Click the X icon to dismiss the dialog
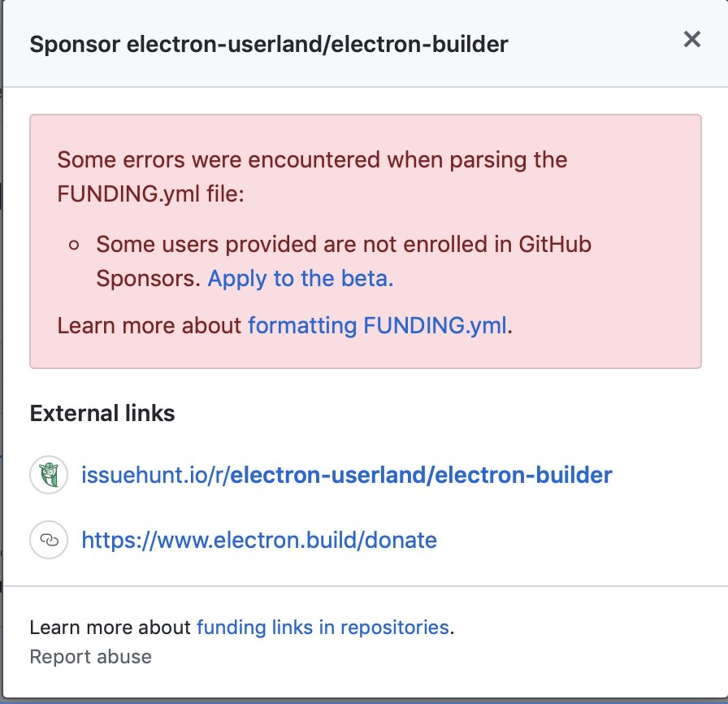Screen dimensions: 728x704 [691, 38]
